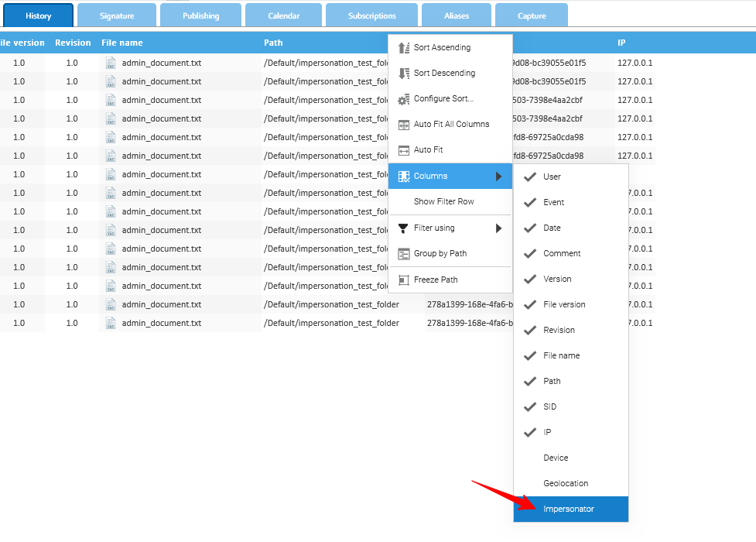Hide the Comment column checkmark
This screenshot has height=542, width=756.
pos(530,253)
